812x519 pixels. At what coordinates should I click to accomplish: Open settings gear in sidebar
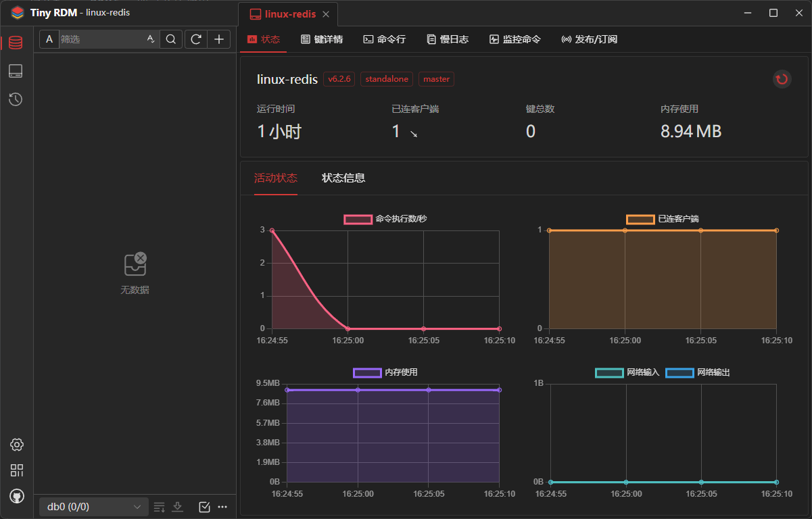(17, 445)
